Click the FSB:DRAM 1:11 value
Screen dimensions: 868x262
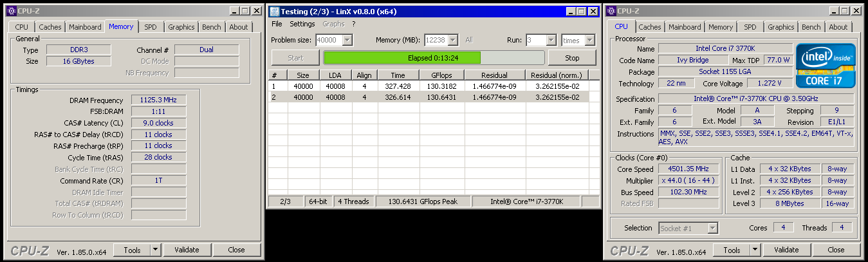click(158, 111)
